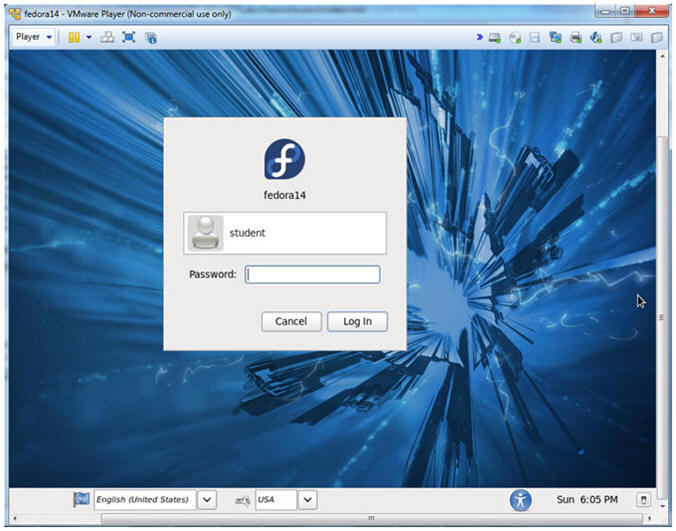Expand the language dropdown arrow
The width and height of the screenshot is (676, 531).
[x=207, y=500]
